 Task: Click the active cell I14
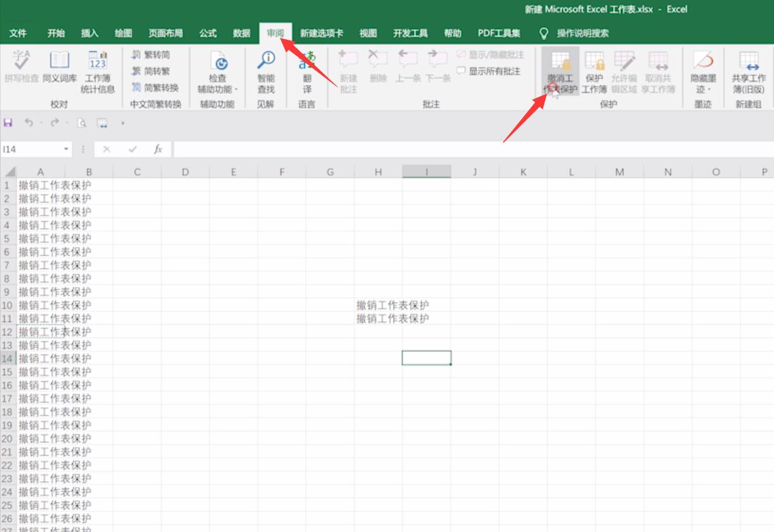click(x=426, y=358)
